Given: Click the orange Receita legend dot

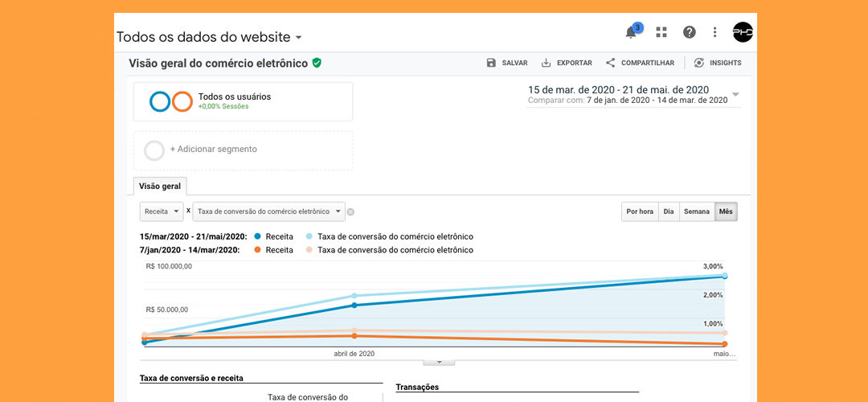Looking at the screenshot, I should pos(257,250).
